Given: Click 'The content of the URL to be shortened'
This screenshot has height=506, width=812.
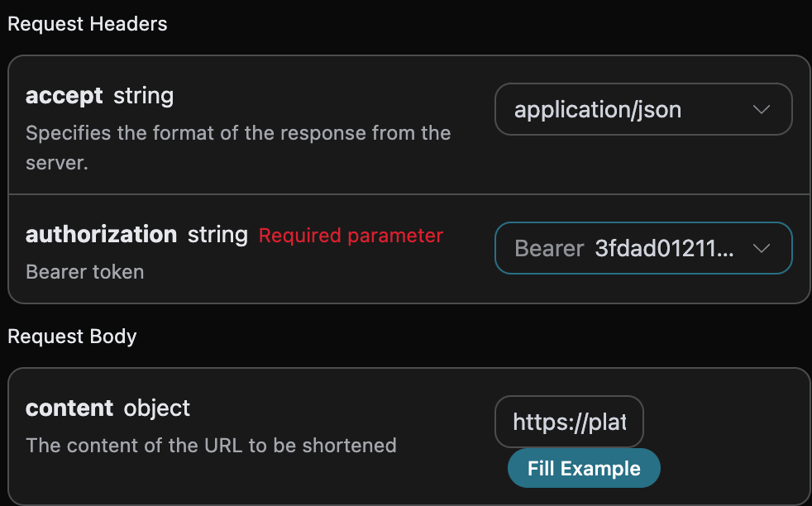Looking at the screenshot, I should pos(211,446).
